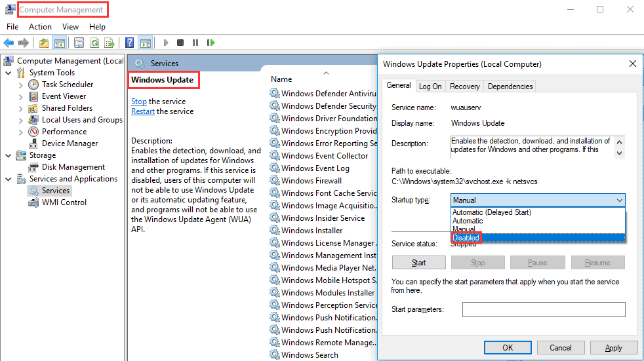This screenshot has width=644, height=361.
Task: Click the Task Scheduler clock icon
Action: coord(33,85)
